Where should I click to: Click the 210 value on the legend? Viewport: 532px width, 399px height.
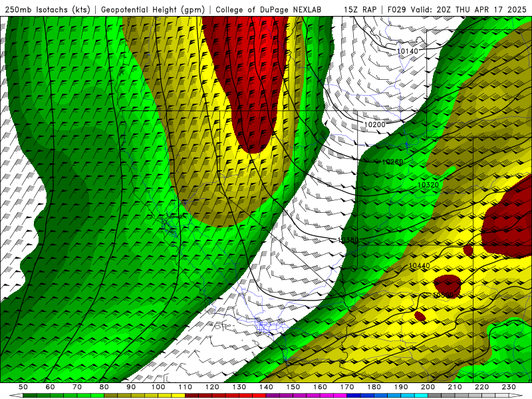coord(456,387)
